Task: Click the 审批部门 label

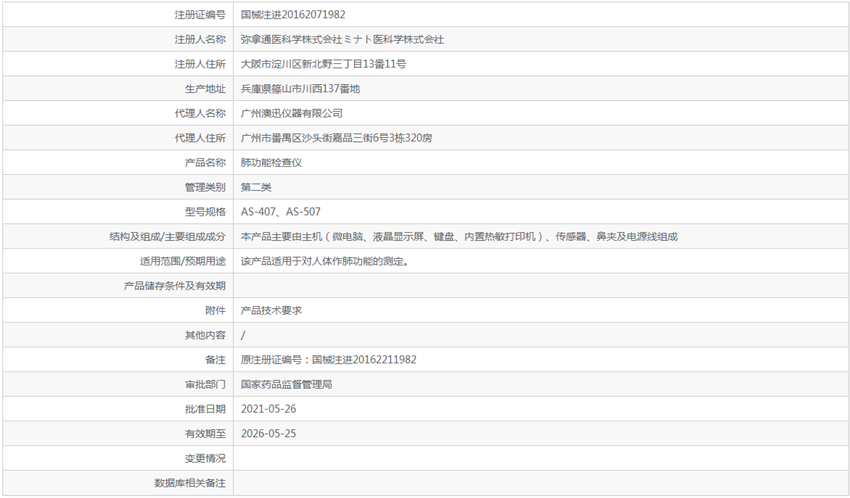Action: click(x=205, y=385)
